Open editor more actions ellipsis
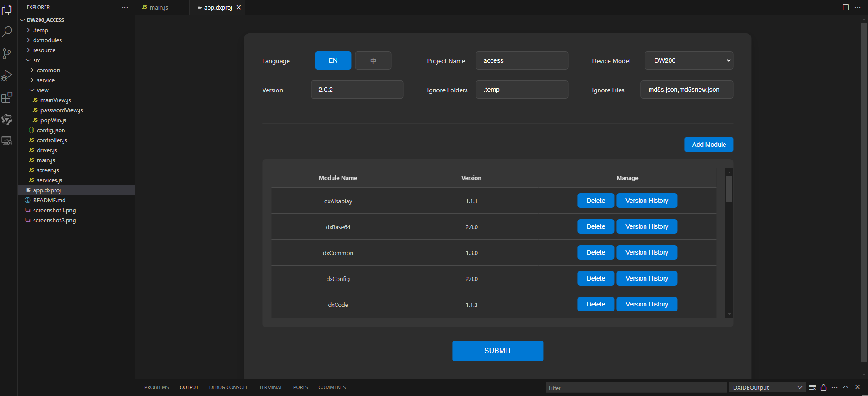The height and width of the screenshot is (396, 868). pyautogui.click(x=858, y=7)
